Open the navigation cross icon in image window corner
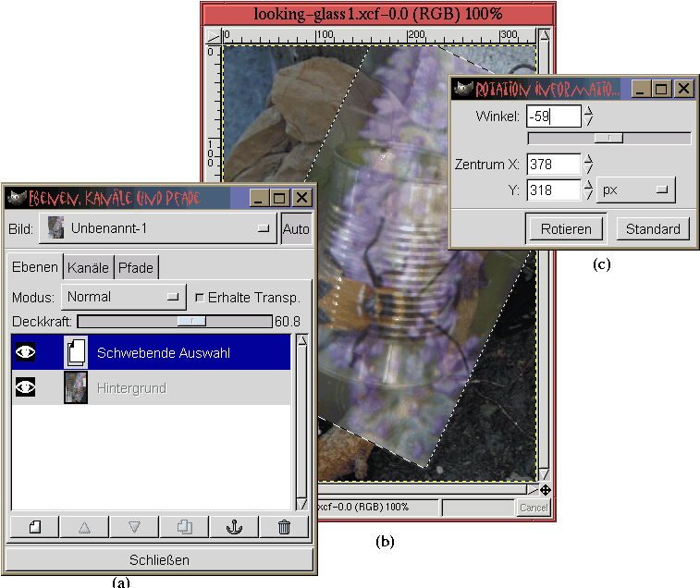This screenshot has height=588, width=700. (x=546, y=490)
